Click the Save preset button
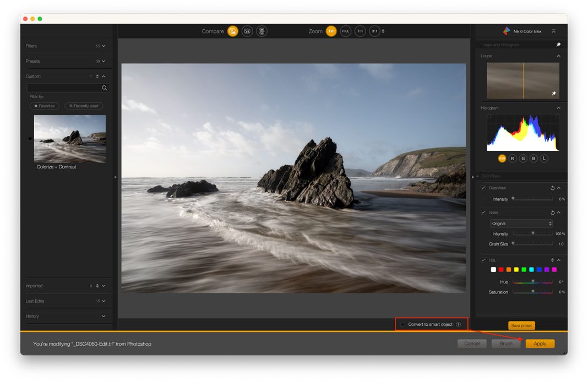Screen dimensions: 588x382 (x=521, y=325)
